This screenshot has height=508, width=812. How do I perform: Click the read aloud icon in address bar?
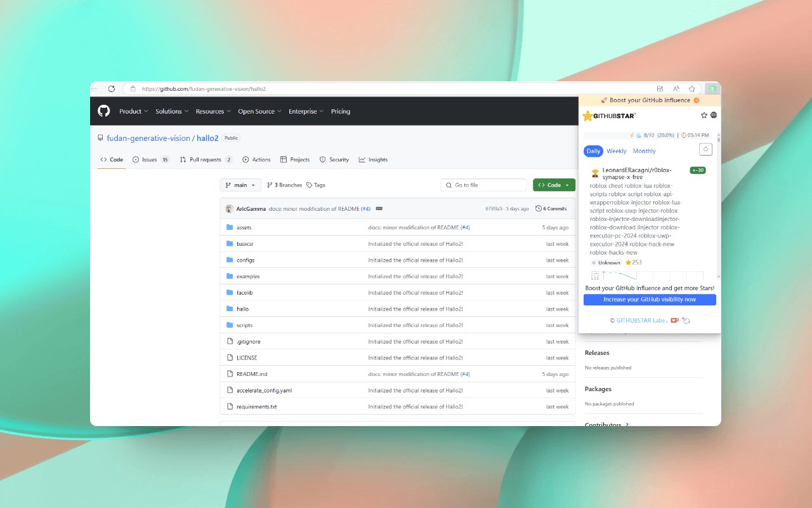point(676,89)
